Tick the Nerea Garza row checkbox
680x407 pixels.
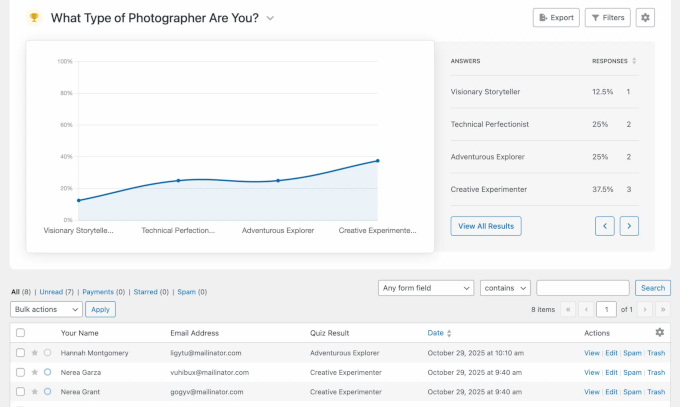(x=20, y=372)
